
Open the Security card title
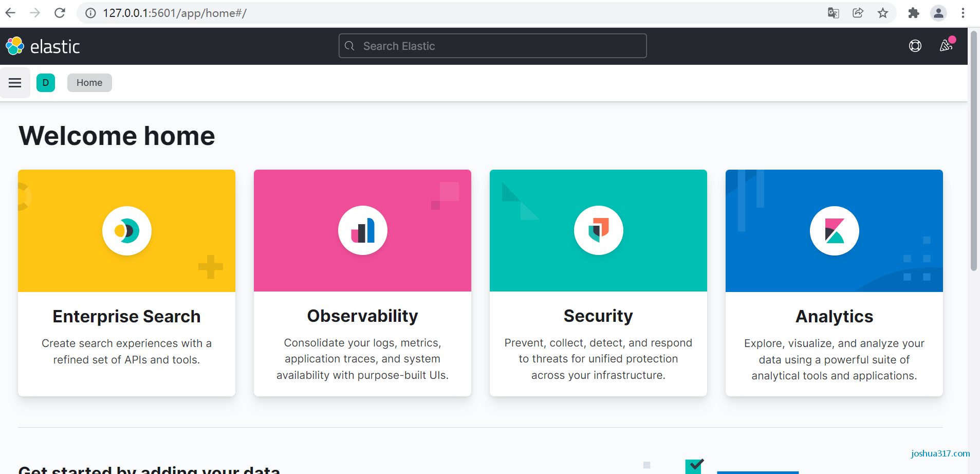click(x=598, y=316)
